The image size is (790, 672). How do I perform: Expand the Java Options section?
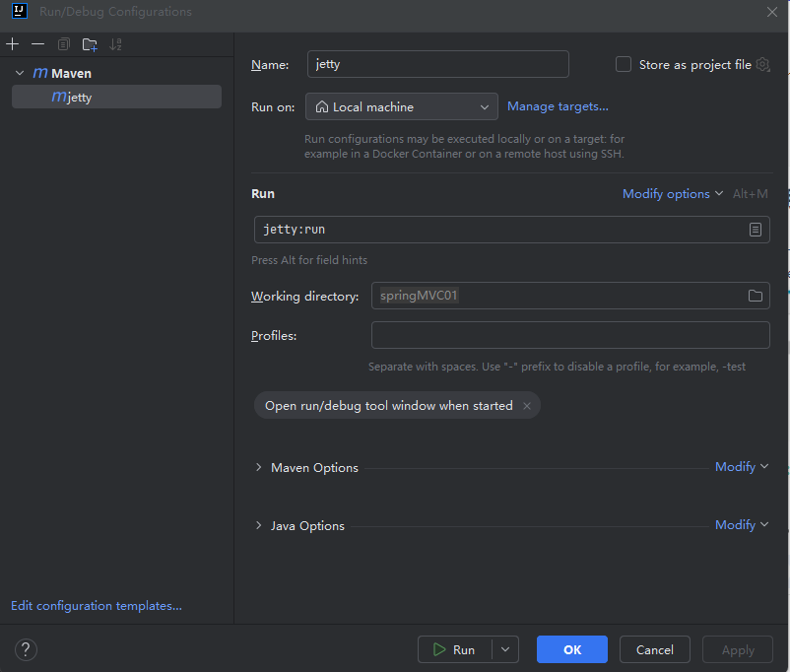pyautogui.click(x=258, y=525)
